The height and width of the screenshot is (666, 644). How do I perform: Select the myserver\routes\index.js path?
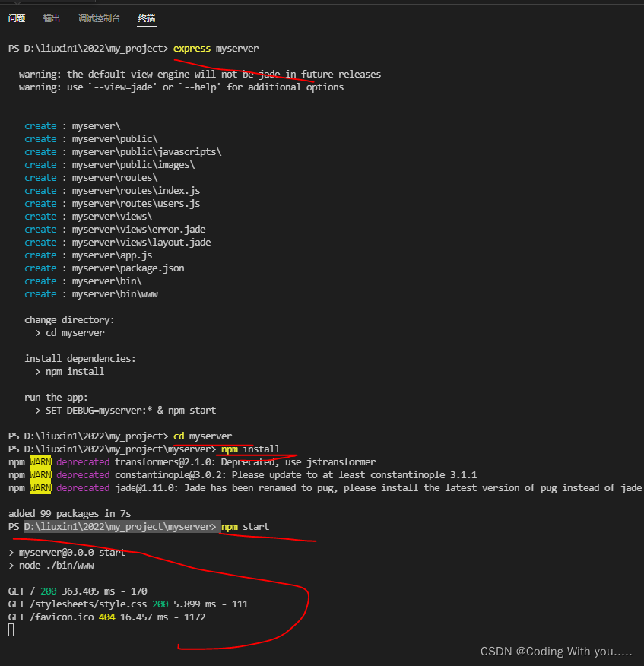click(x=136, y=190)
